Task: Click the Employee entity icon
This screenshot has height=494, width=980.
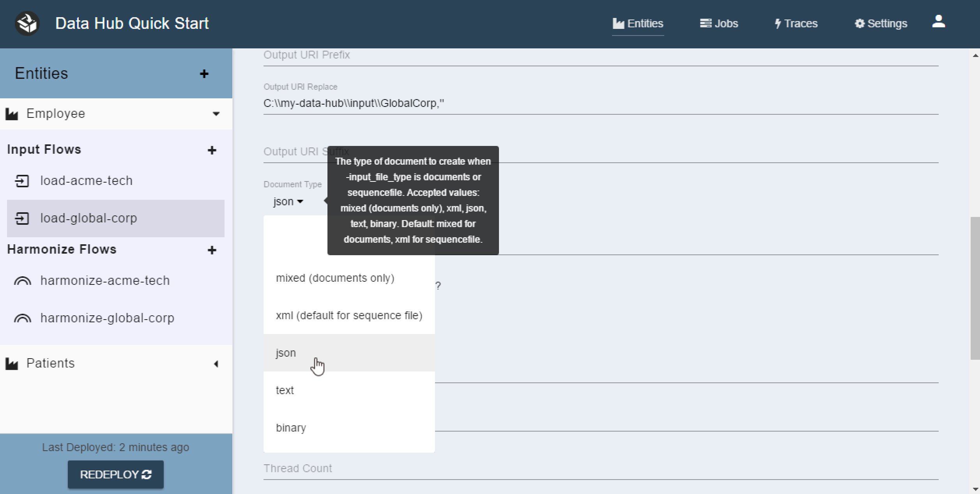Action: 12,114
